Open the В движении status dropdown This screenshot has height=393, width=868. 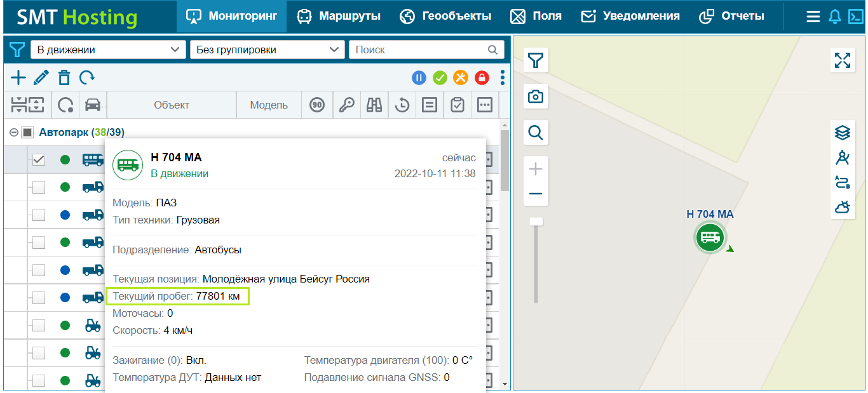point(107,50)
